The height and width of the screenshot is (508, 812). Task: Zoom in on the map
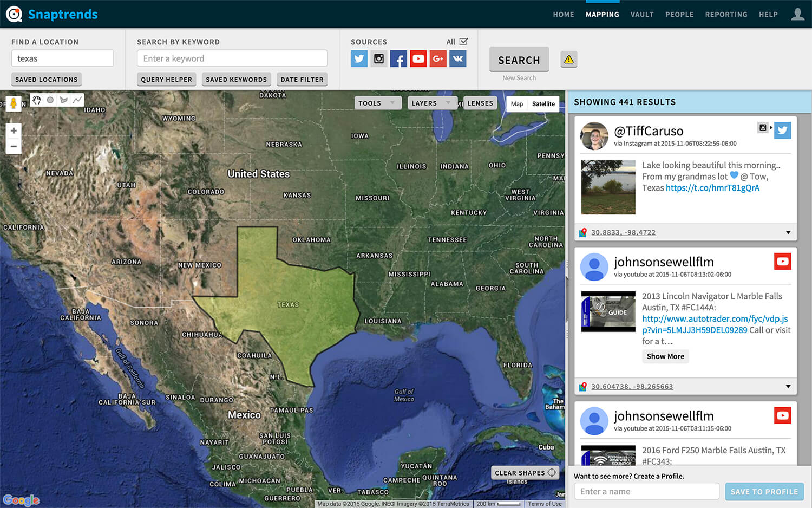tap(14, 131)
